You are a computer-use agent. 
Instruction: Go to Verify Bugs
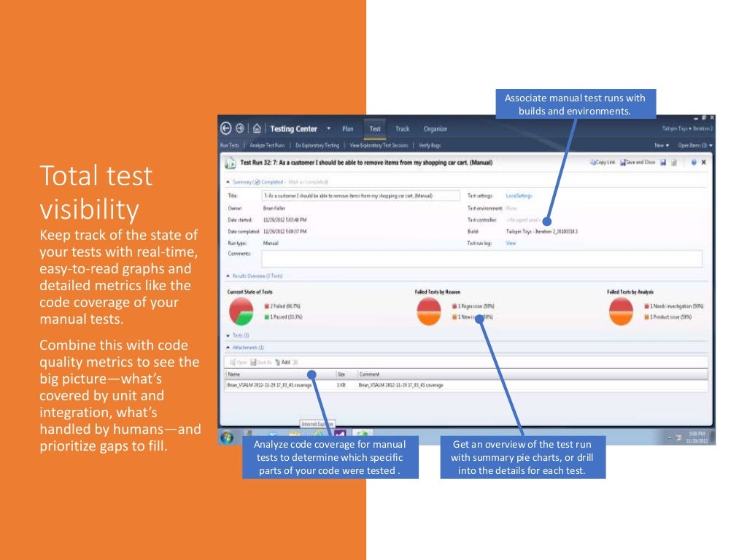tap(430, 145)
